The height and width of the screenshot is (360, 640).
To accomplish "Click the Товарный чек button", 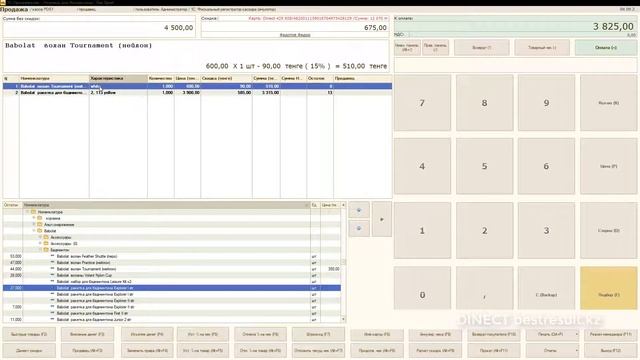I will (x=542, y=47).
